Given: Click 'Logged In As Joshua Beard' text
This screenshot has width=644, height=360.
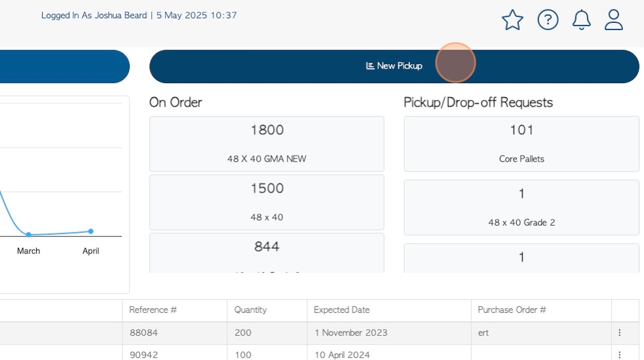Looking at the screenshot, I should (x=94, y=16).
